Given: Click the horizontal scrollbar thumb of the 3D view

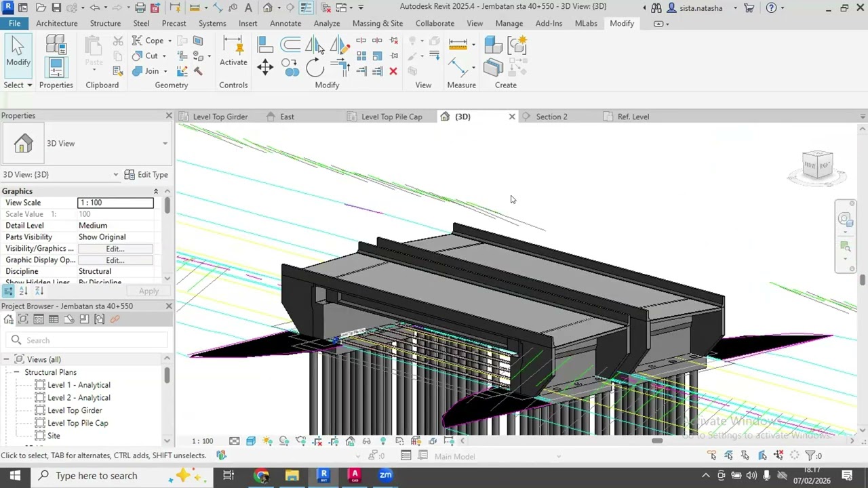Looking at the screenshot, I should click(657, 441).
